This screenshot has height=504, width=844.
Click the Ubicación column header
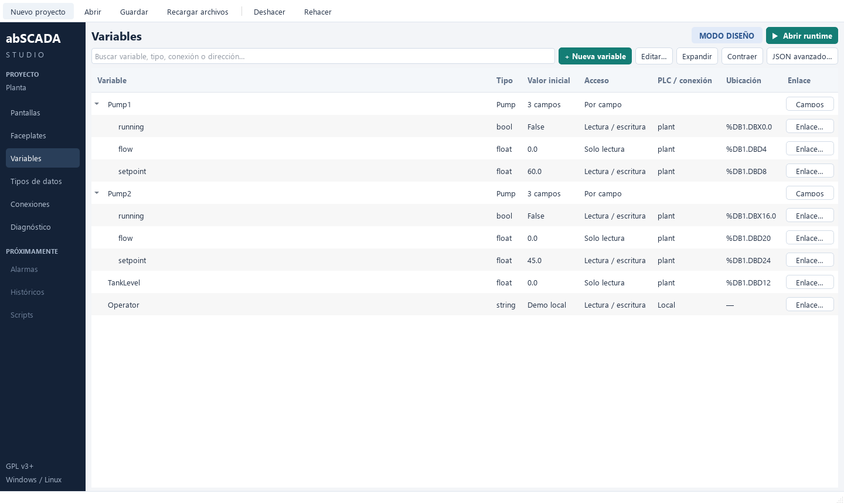pos(744,80)
